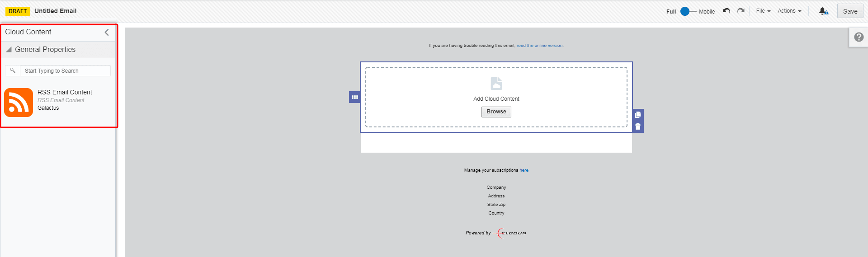The width and height of the screenshot is (868, 257).
Task: Click the Add Cloud Content placeholder icon
Action: [x=496, y=84]
